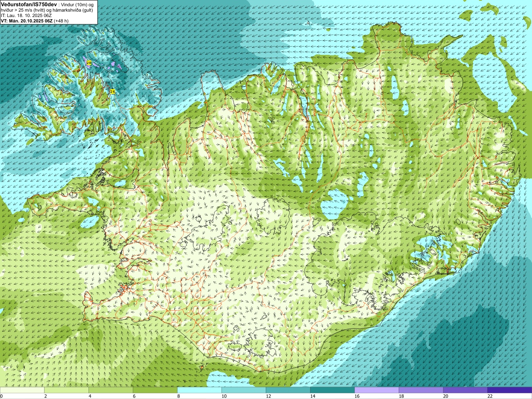Image resolution: width=532 pixels, height=399 pixels.
Task: Select the 18–20 m/s purple legend swatch
Action: [421, 390]
